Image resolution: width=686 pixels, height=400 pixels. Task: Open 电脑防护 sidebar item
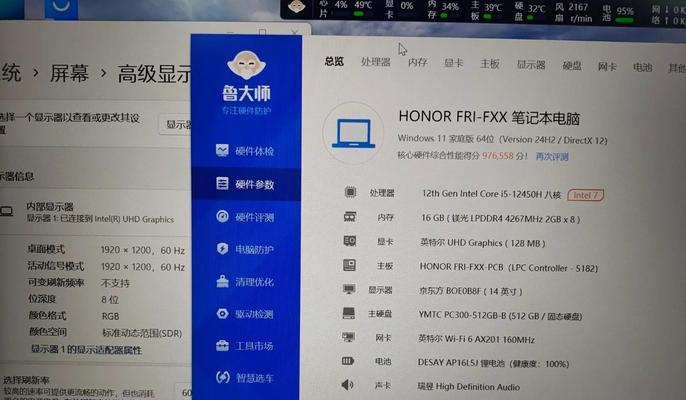245,249
